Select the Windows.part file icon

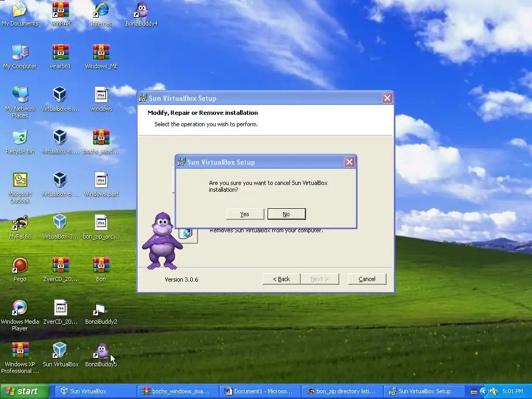point(101,184)
